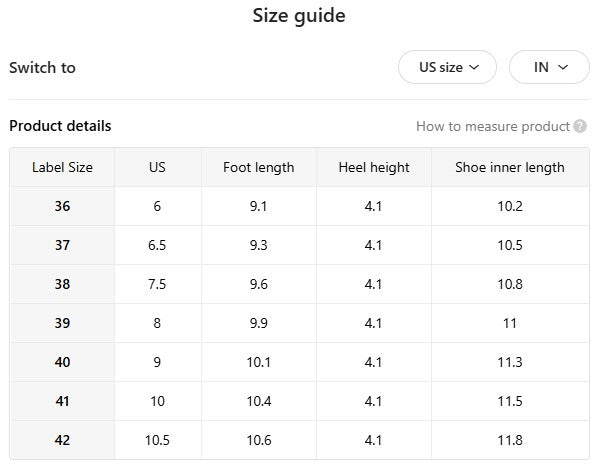Select label size 41 row

(x=62, y=401)
